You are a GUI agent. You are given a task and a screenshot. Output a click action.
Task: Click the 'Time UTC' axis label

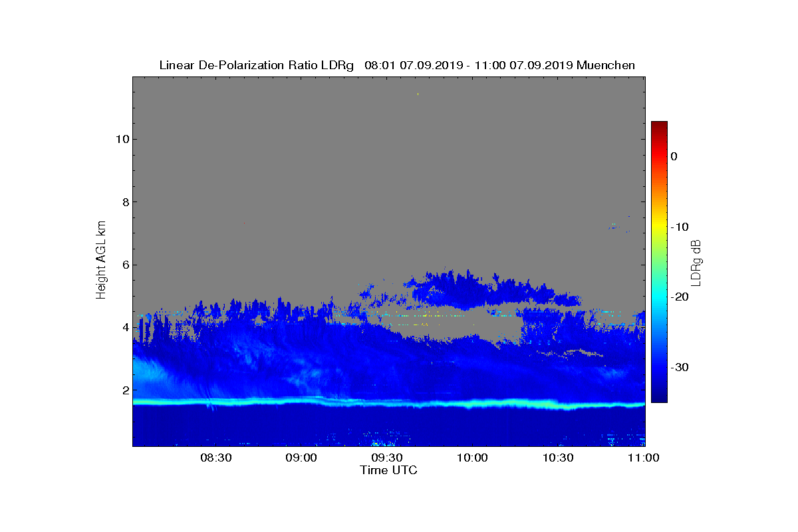pyautogui.click(x=389, y=470)
